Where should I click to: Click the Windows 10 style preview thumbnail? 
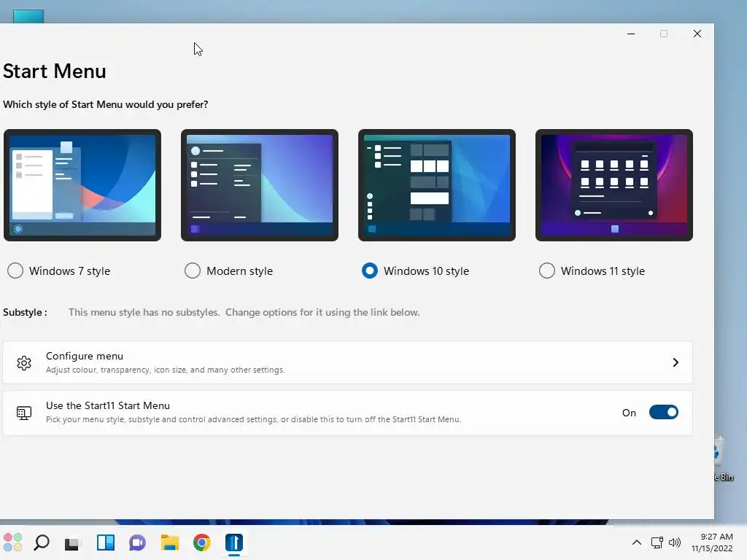[437, 185]
